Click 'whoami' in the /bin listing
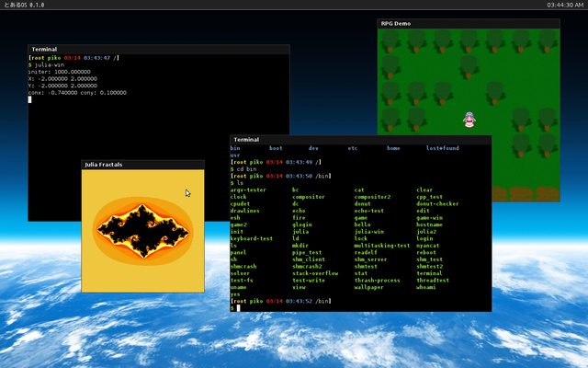 (426, 287)
